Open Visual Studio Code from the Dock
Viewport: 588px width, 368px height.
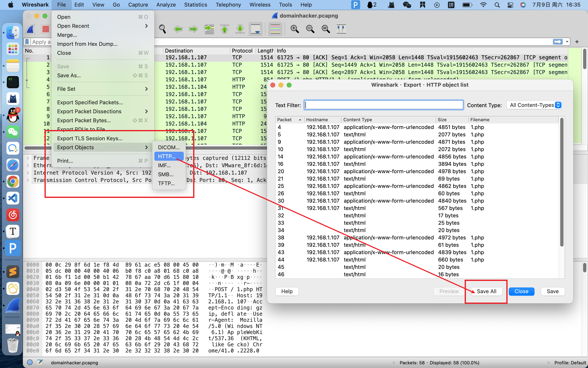point(13,198)
